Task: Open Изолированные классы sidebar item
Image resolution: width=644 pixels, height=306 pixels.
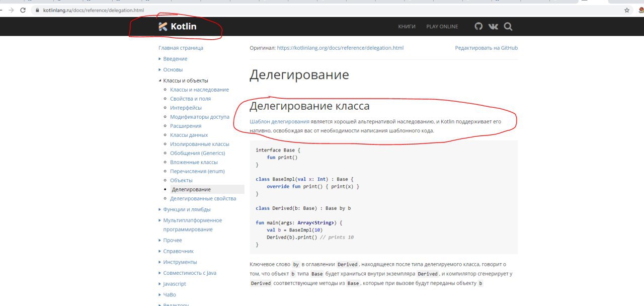Action: tap(199, 144)
